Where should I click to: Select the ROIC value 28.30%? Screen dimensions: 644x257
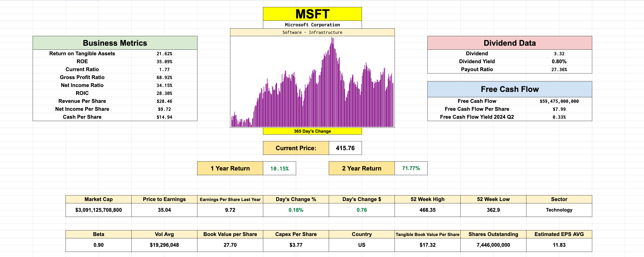[164, 93]
